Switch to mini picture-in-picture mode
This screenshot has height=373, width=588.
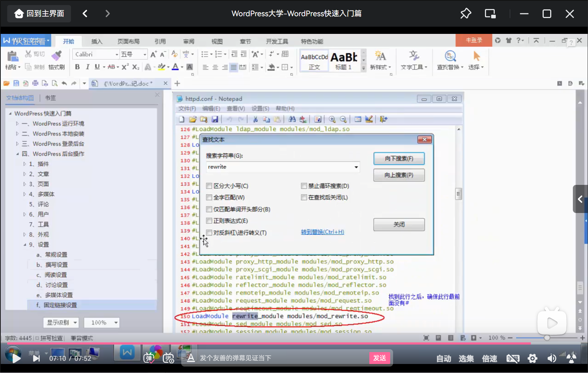pyautogui.click(x=490, y=14)
